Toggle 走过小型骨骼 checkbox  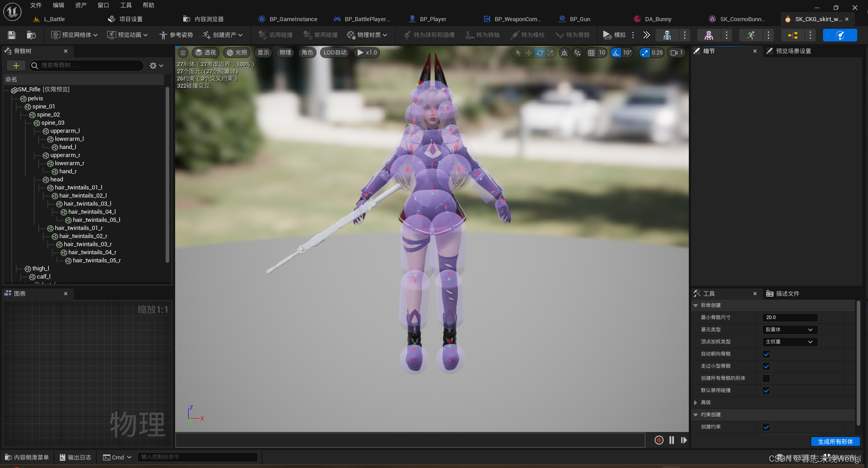pyautogui.click(x=766, y=366)
